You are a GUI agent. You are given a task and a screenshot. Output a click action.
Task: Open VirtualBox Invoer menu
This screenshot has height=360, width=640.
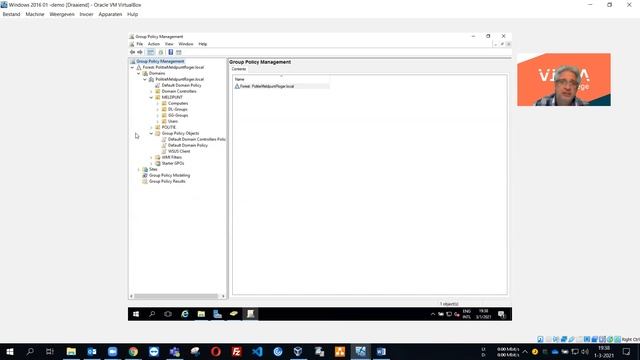(86, 14)
